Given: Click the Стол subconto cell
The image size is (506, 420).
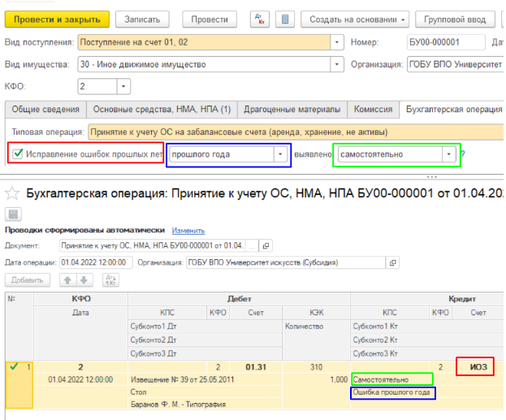Looking at the screenshot, I should tap(205, 392).
